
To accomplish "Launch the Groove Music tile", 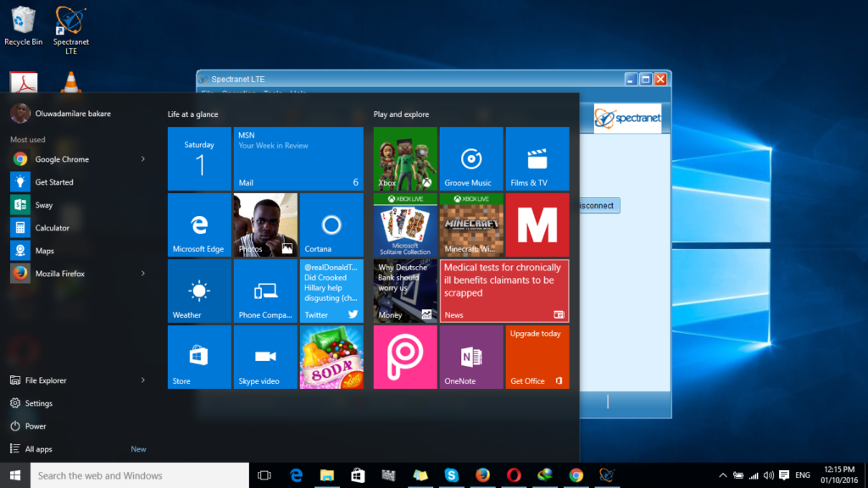I will (x=471, y=158).
